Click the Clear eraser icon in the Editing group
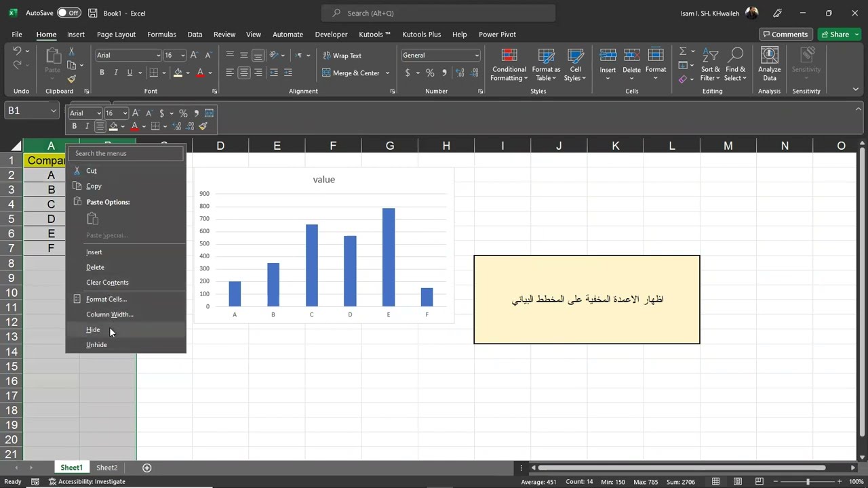Screen dimensions: 868x488 pos(683,79)
